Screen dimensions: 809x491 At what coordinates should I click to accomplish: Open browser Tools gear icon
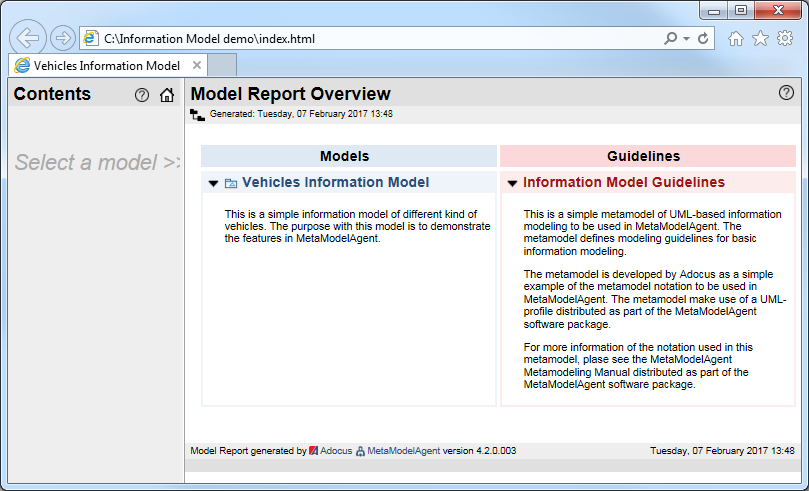[x=785, y=38]
